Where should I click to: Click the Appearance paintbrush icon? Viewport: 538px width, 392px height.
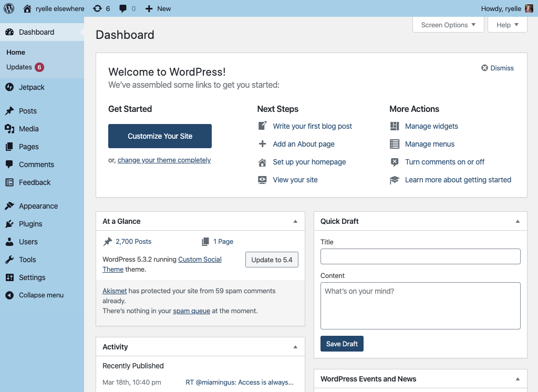coord(9,206)
